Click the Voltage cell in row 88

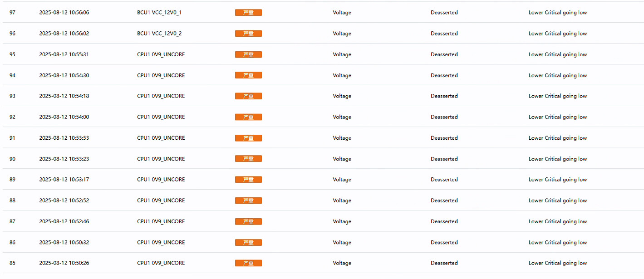click(x=342, y=201)
